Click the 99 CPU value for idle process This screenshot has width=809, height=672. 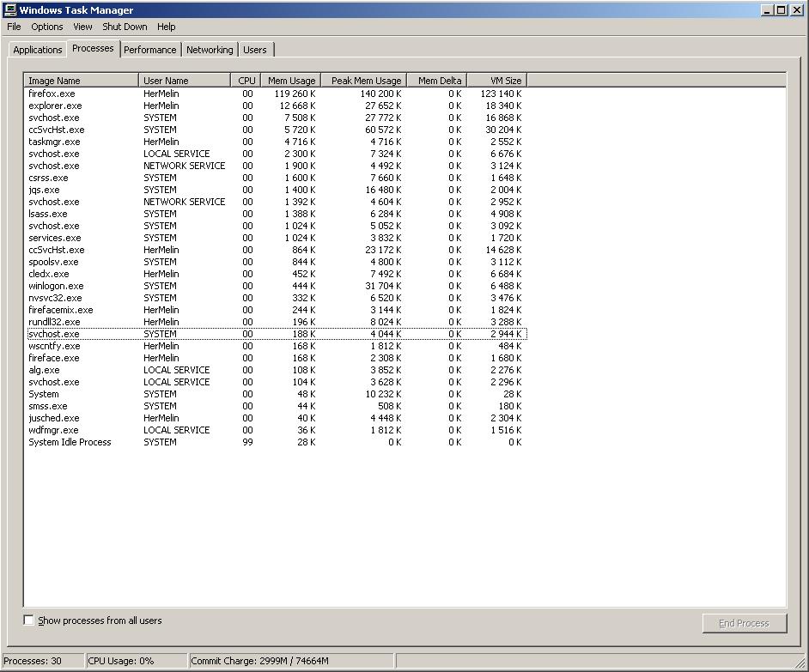click(247, 442)
